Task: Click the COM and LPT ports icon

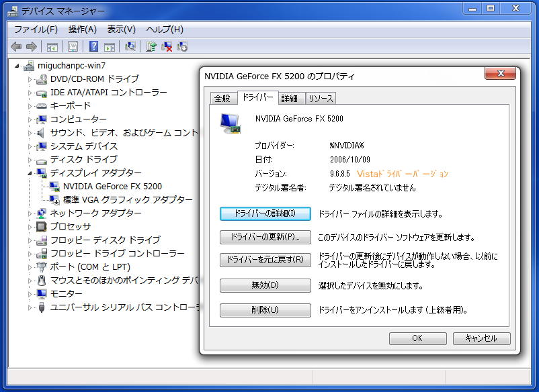Action: point(42,266)
